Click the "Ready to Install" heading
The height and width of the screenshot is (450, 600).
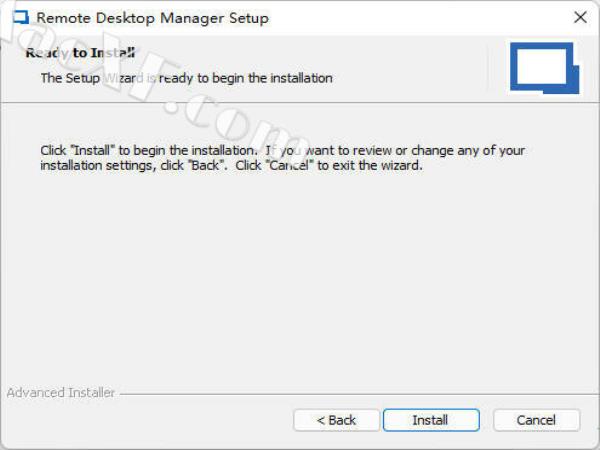(80, 53)
